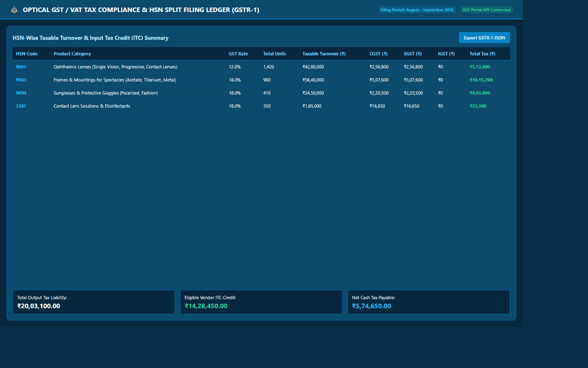This screenshot has height=368, width=588.
Task: Click the ₹4,41,000 total tax value
Action: tap(479, 93)
